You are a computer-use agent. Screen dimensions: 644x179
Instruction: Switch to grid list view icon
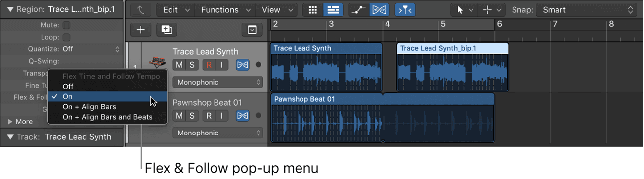tap(312, 9)
